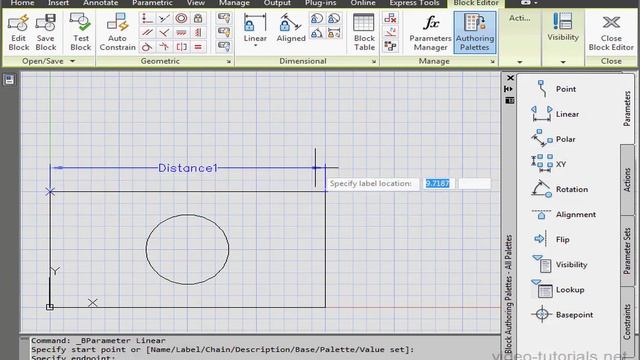The image size is (640, 360).
Task: Open the Plug-ins ribbon tab
Action: pyautogui.click(x=320, y=3)
